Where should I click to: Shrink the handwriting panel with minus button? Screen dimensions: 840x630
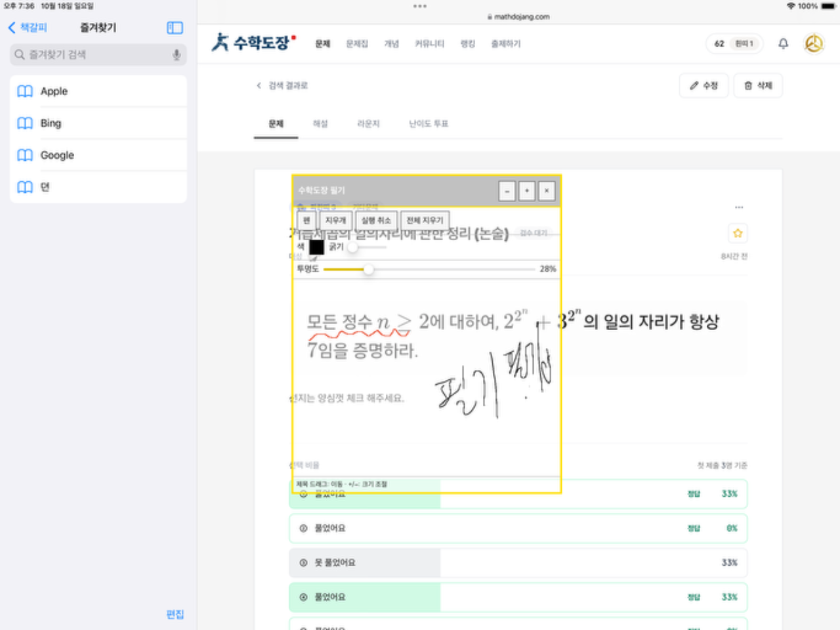(507, 191)
